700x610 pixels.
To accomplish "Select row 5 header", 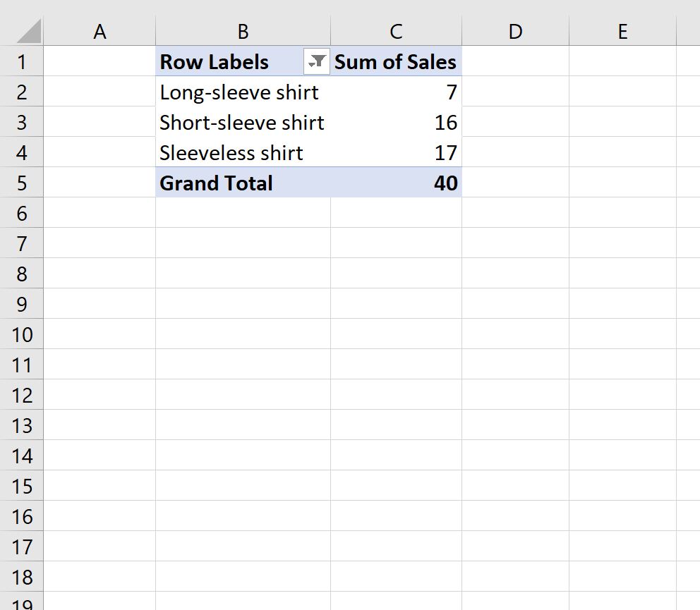I will [x=21, y=183].
